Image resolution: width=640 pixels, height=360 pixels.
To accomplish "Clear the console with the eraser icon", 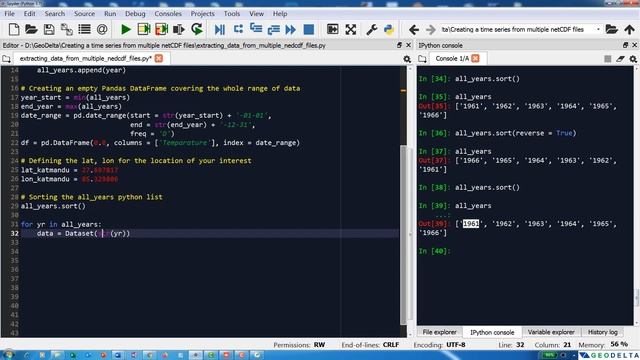I will (x=620, y=59).
